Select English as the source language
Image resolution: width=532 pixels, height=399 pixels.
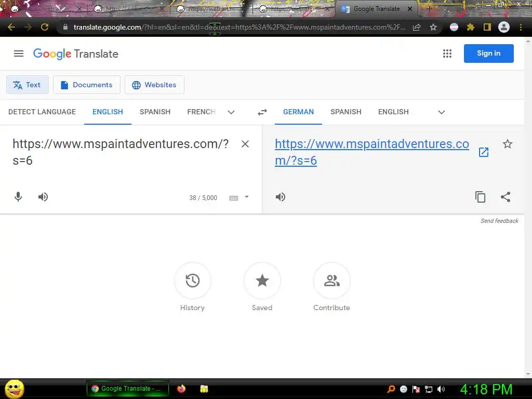(108, 112)
